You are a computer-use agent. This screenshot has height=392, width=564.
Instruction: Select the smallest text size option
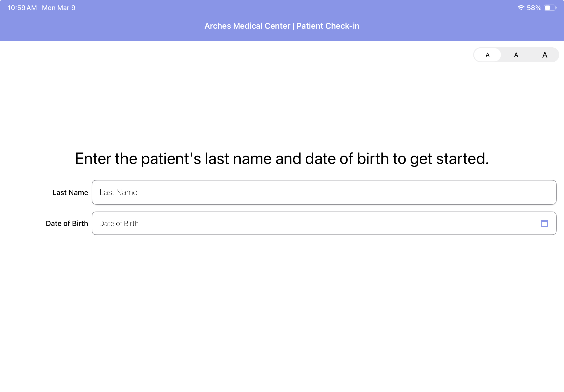click(487, 55)
